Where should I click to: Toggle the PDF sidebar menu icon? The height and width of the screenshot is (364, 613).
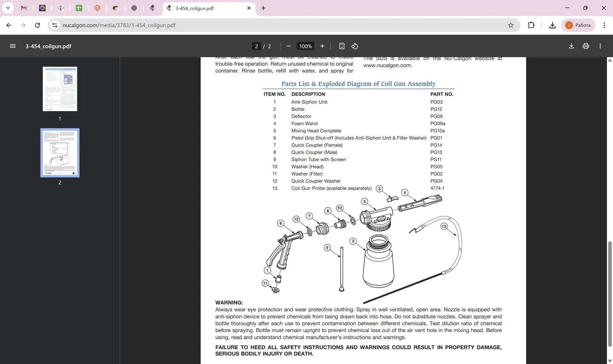point(13,46)
